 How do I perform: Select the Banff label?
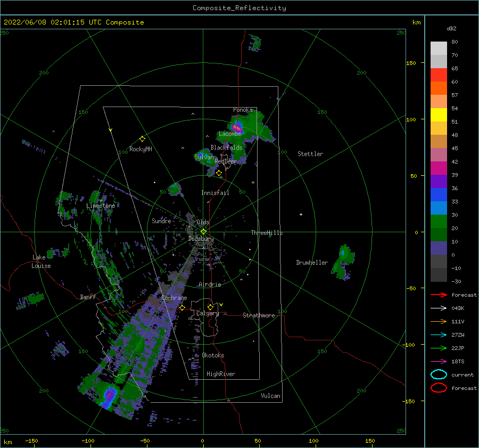[88, 297]
